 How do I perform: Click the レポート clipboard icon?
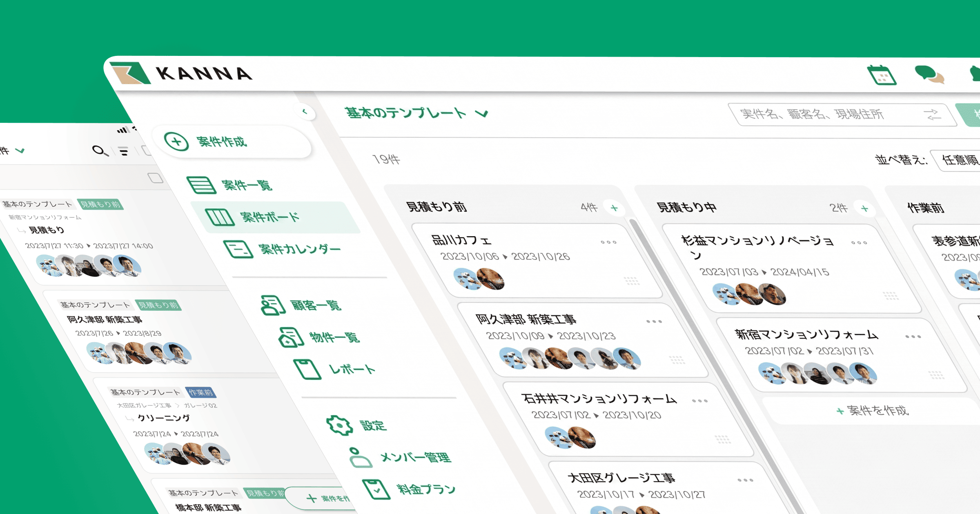click(x=307, y=369)
